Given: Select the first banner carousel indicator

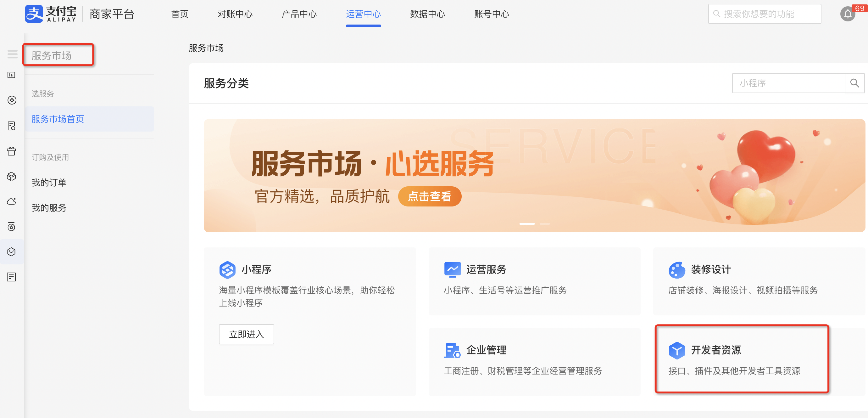Looking at the screenshot, I should click(527, 224).
